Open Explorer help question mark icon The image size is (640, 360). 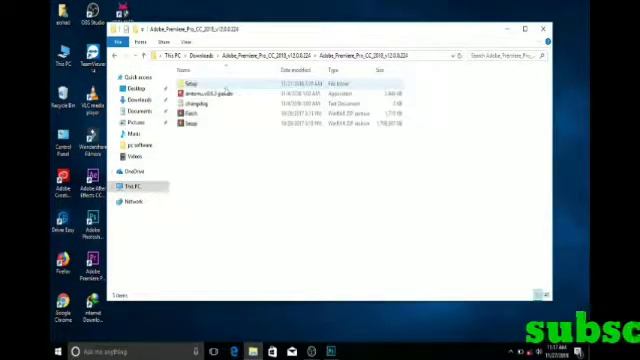click(x=548, y=42)
